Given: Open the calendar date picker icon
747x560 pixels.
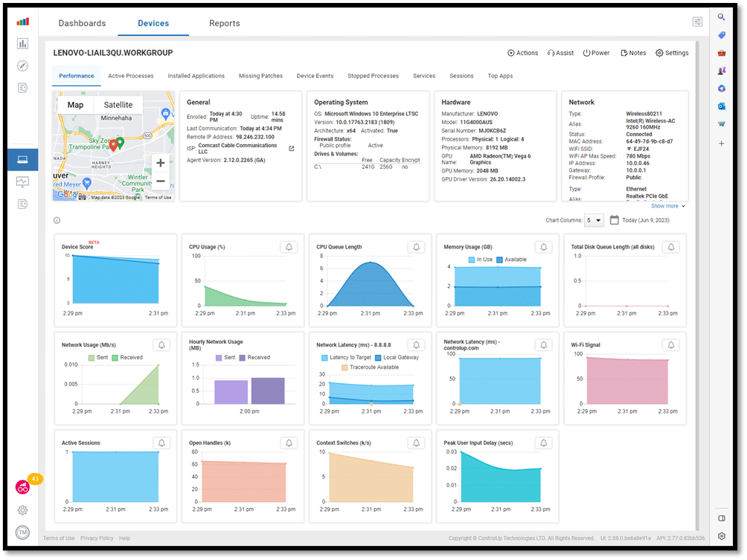Looking at the screenshot, I should tap(615, 220).
